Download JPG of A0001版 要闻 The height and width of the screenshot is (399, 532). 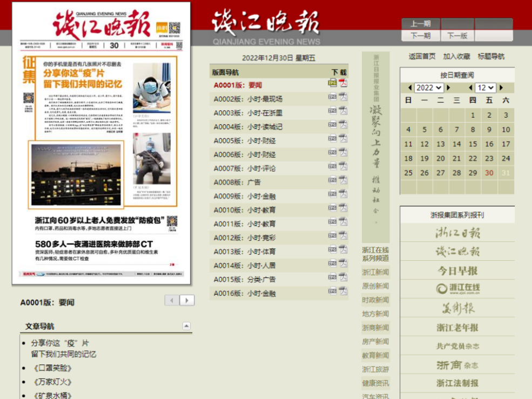332,83
